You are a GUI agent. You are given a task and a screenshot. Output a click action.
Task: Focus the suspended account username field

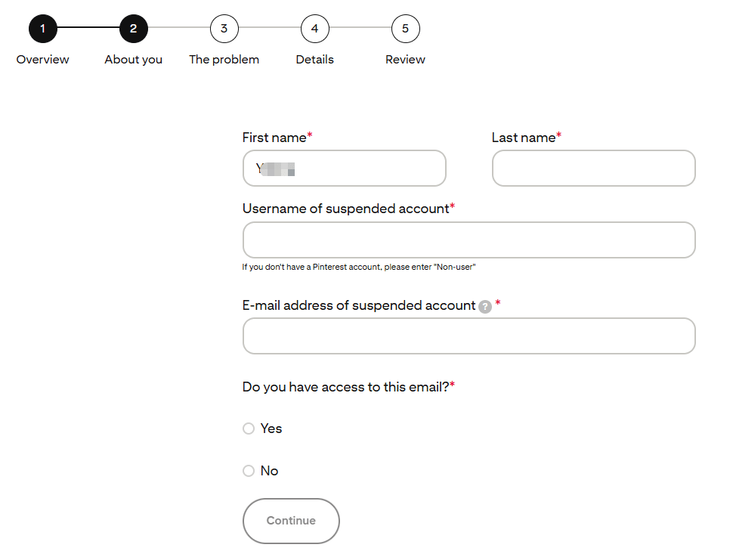coord(469,240)
